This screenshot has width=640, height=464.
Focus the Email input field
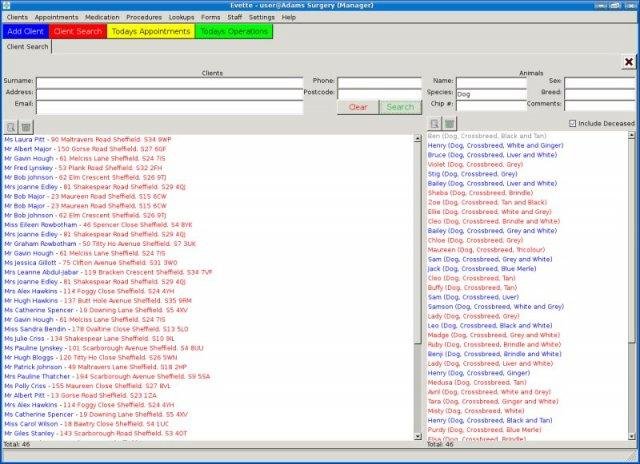169,107
